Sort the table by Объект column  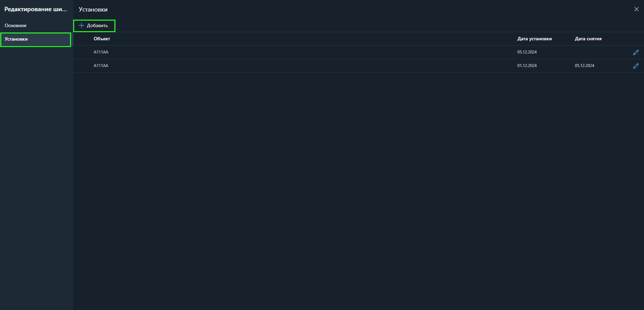click(102, 39)
